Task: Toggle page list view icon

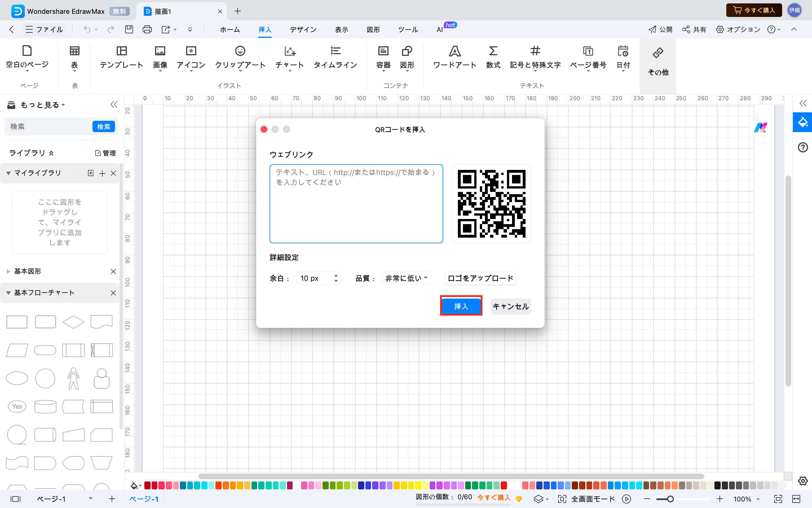Action: (16, 499)
